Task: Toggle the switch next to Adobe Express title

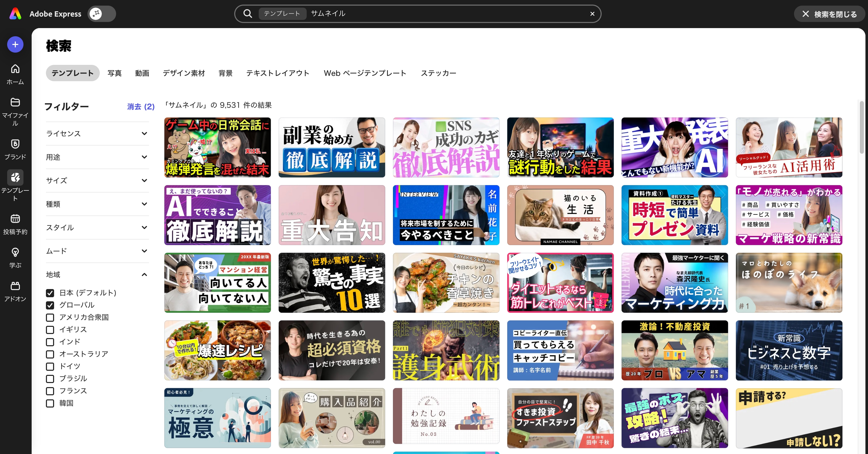Action: point(102,14)
